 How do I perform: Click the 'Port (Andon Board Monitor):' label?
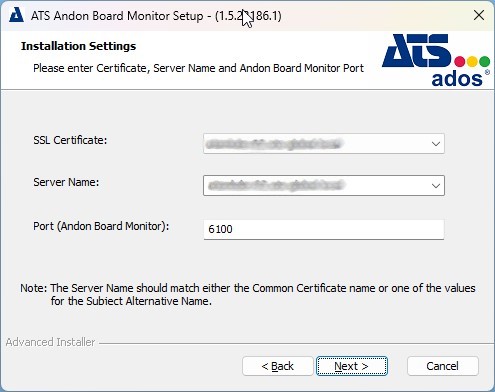coord(101,226)
